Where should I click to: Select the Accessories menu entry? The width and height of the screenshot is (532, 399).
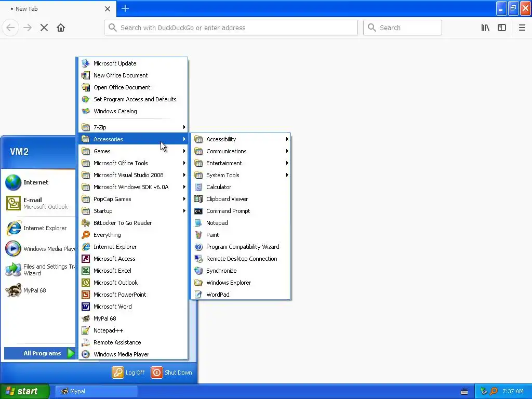[133, 139]
